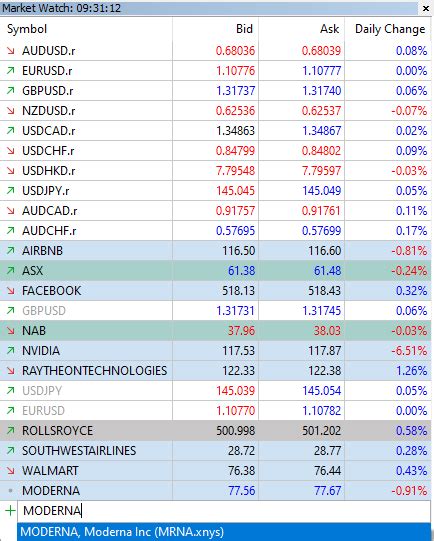Click the up arrow beside GBPUSD.r
The width and height of the screenshot is (434, 541).
click(x=11, y=91)
